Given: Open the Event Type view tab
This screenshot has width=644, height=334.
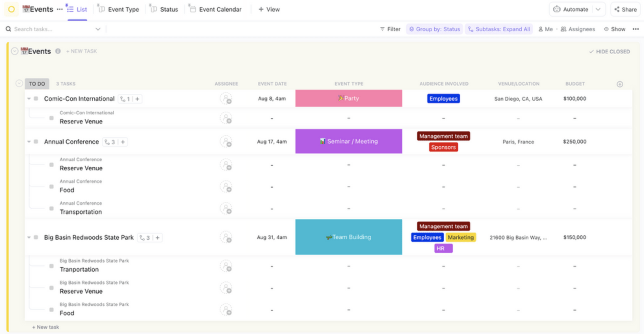Looking at the screenshot, I should coord(119,9).
